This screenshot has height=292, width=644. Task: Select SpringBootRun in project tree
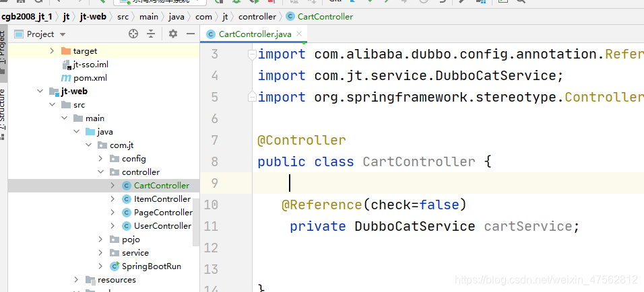click(x=152, y=266)
